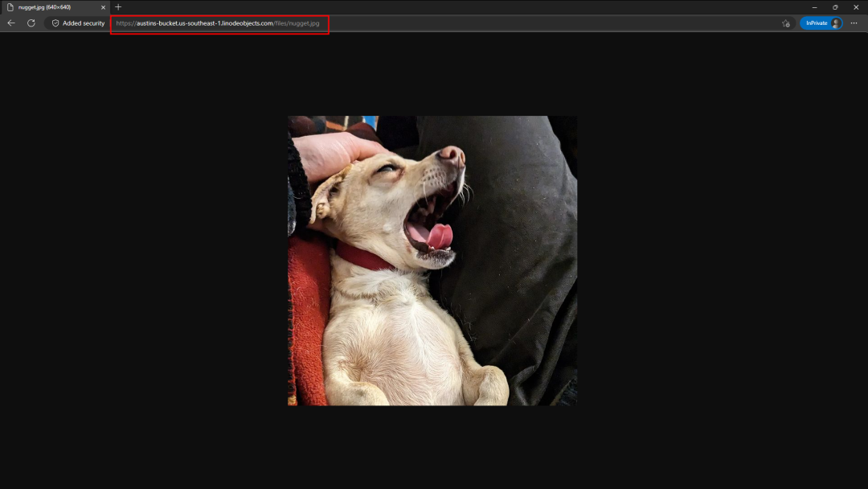Restore down the browser window
868x489 pixels.
pyautogui.click(x=835, y=7)
